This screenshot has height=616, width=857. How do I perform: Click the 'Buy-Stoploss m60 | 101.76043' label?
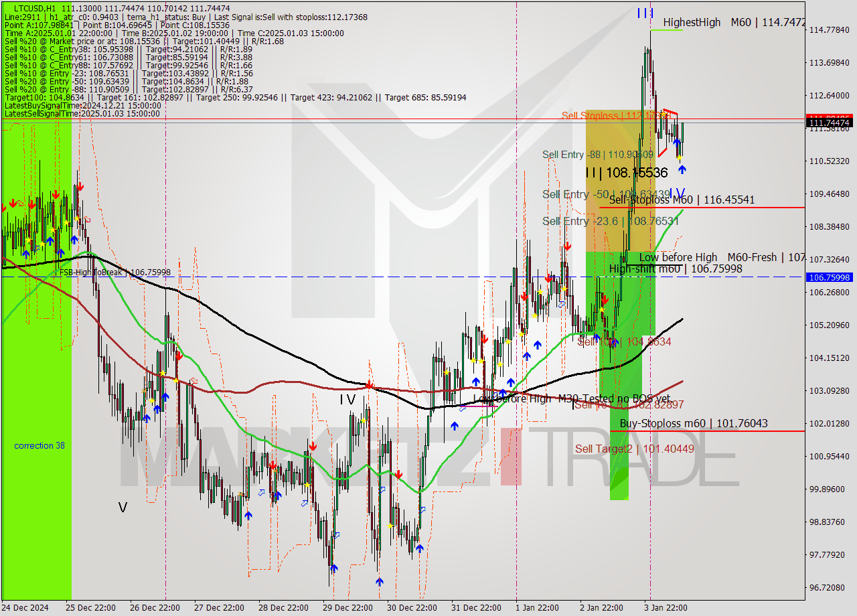(694, 423)
